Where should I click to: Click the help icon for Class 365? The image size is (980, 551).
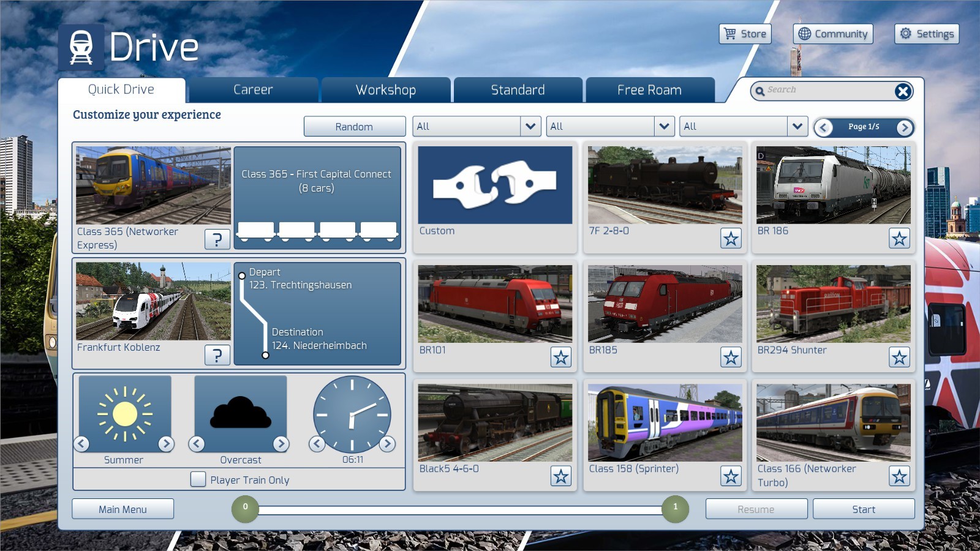(217, 239)
